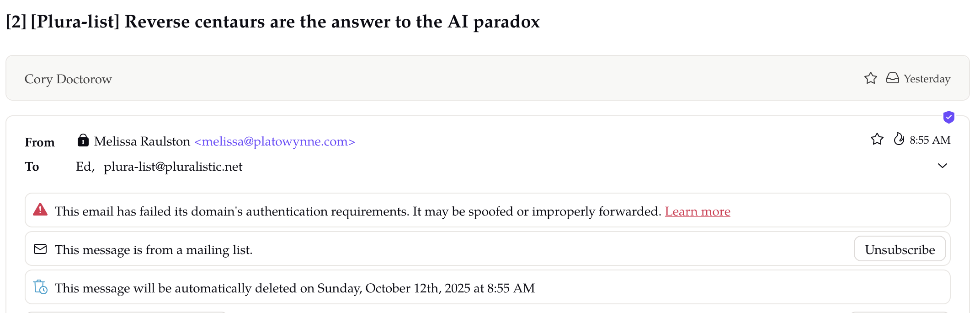Click the 8:55 AM timestamp
Screen dimensions: 980x313
pyautogui.click(x=930, y=140)
